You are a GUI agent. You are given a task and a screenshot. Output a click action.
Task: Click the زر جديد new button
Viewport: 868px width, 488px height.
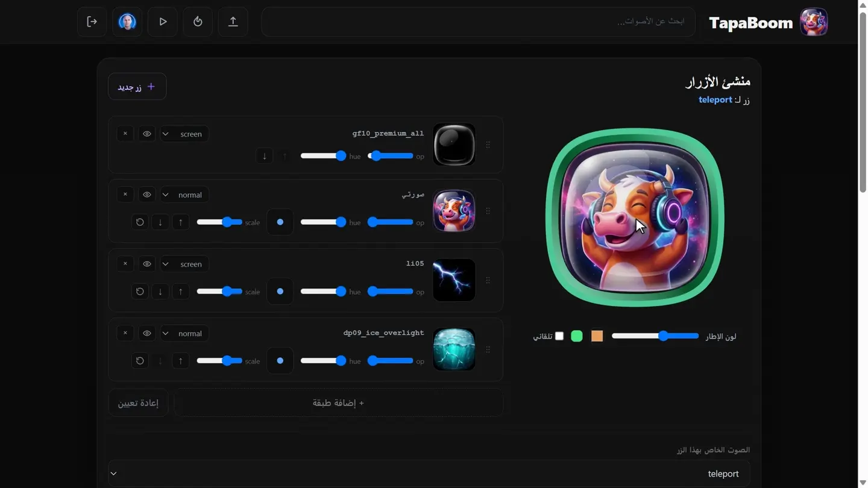click(137, 87)
